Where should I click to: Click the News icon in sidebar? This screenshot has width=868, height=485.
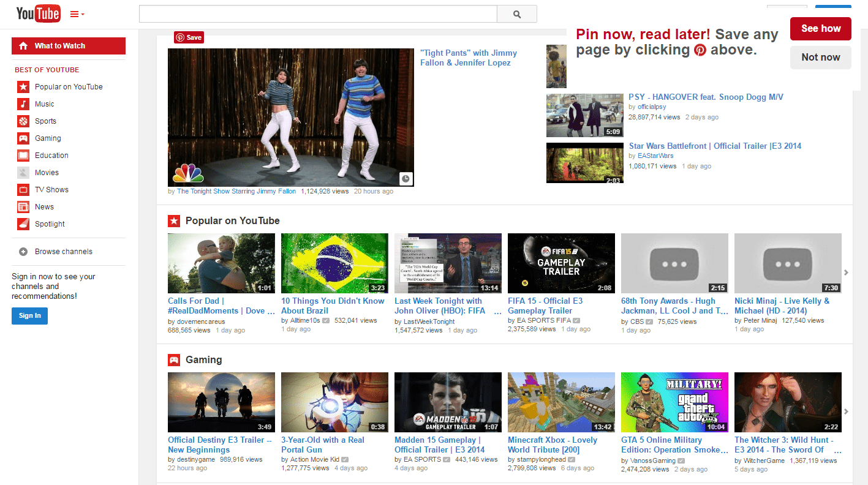[x=23, y=207]
